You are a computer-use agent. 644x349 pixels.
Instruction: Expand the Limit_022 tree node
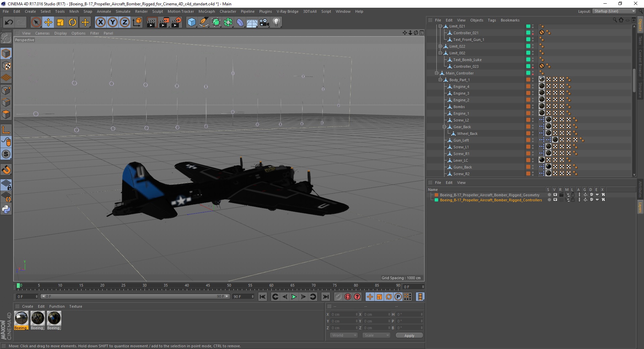pyautogui.click(x=440, y=46)
